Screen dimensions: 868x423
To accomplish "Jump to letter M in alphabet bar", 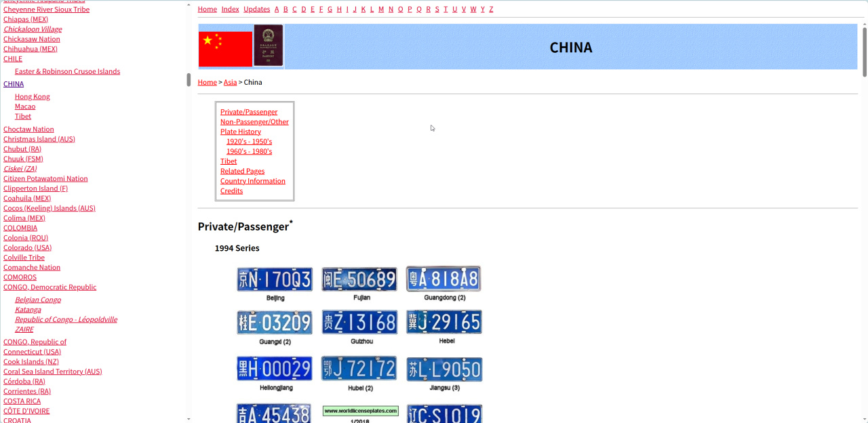I will [381, 9].
